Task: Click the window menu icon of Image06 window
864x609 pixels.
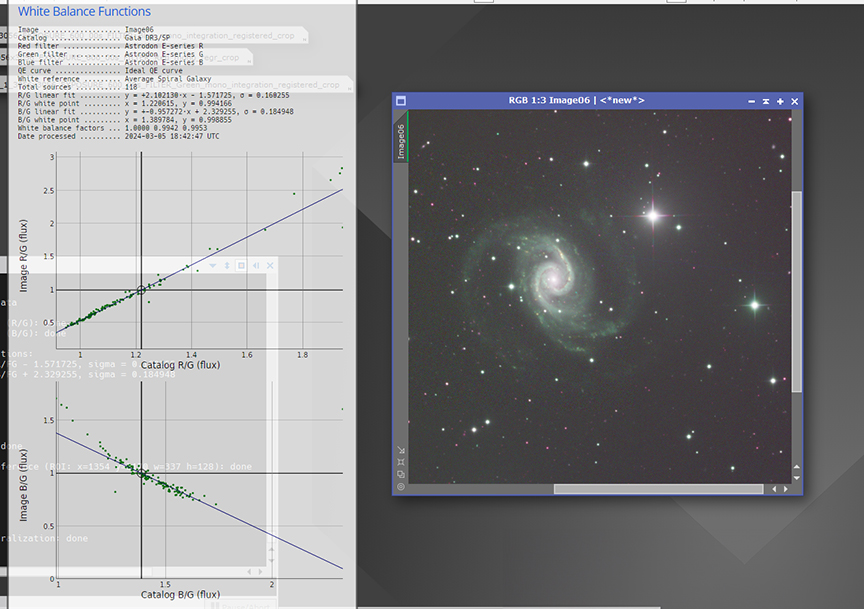Action: [401, 101]
